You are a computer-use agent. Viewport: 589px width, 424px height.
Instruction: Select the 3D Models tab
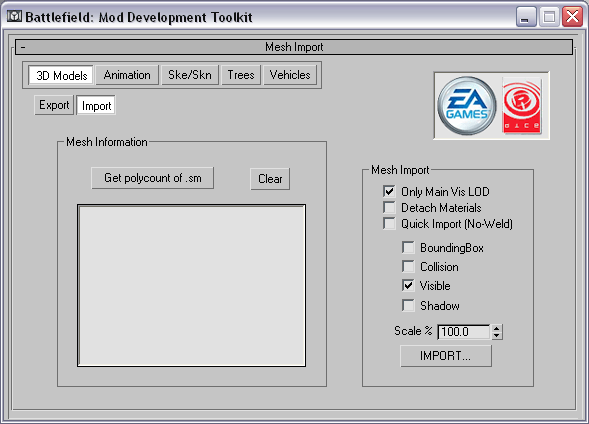61,75
